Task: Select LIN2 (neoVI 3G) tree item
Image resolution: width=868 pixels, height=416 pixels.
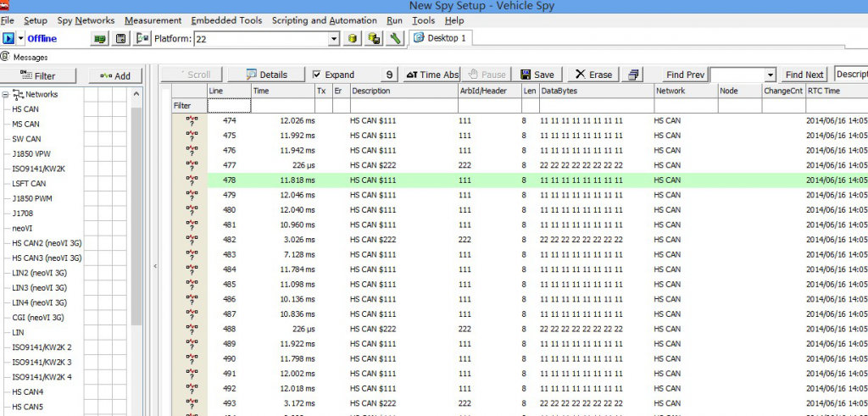Action: [40, 274]
